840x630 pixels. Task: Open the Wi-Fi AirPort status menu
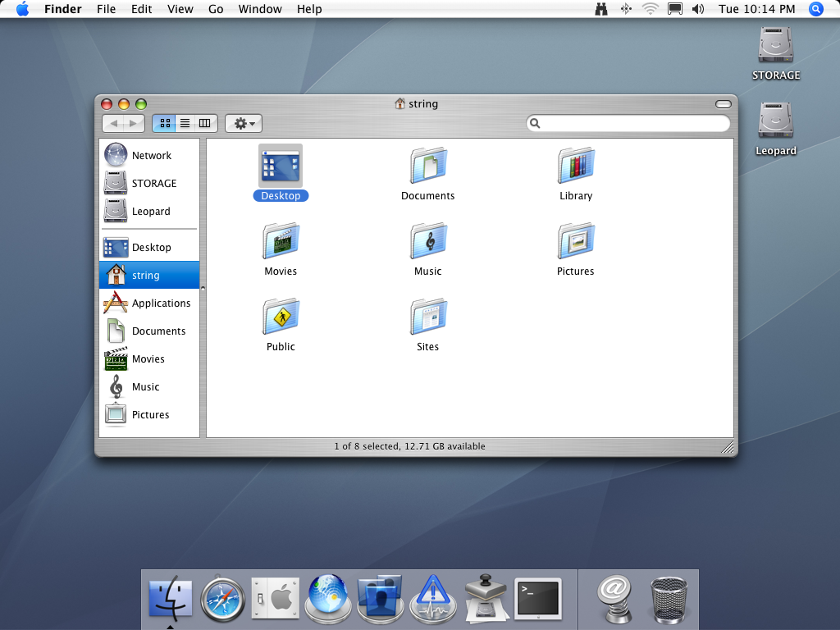coord(650,9)
